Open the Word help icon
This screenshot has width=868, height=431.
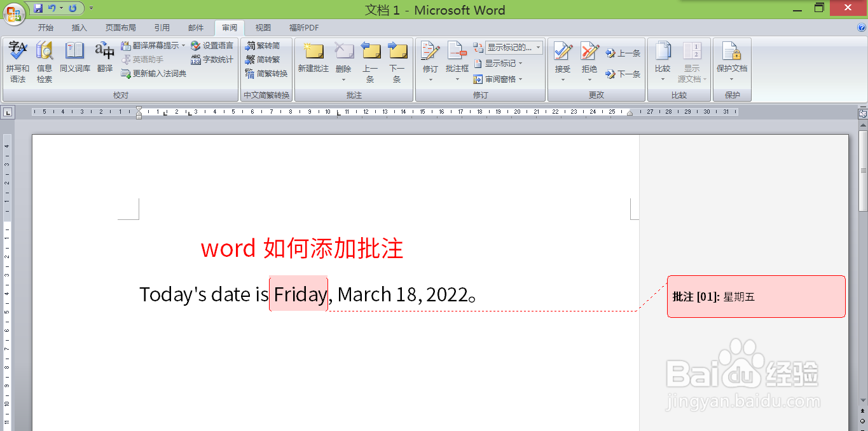(x=862, y=28)
